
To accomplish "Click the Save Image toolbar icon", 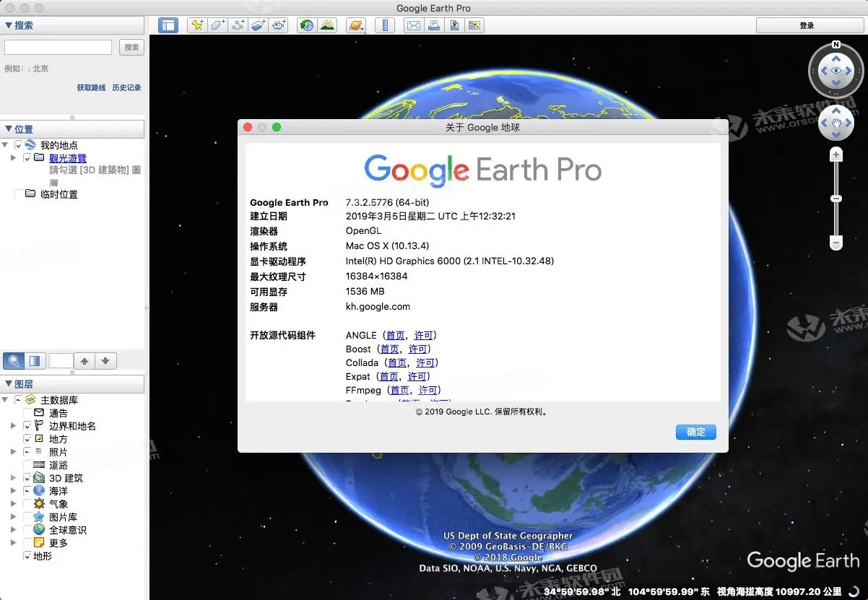I will 454,25.
